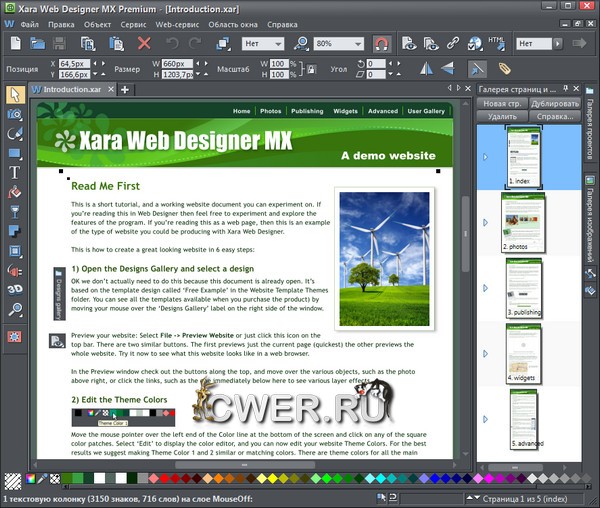The image size is (600, 508).
Task: Select the Photo tool camera icon
Action: (14, 114)
